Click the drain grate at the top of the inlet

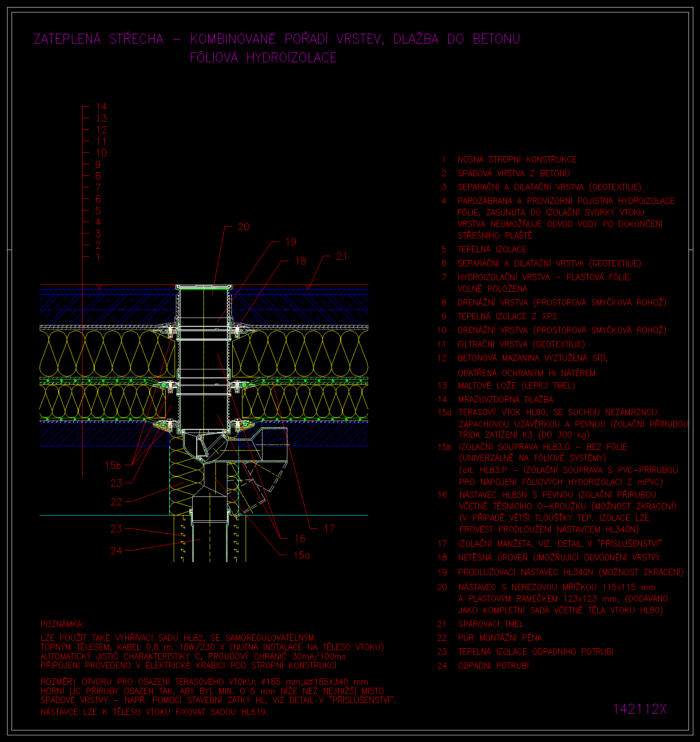coord(203,286)
